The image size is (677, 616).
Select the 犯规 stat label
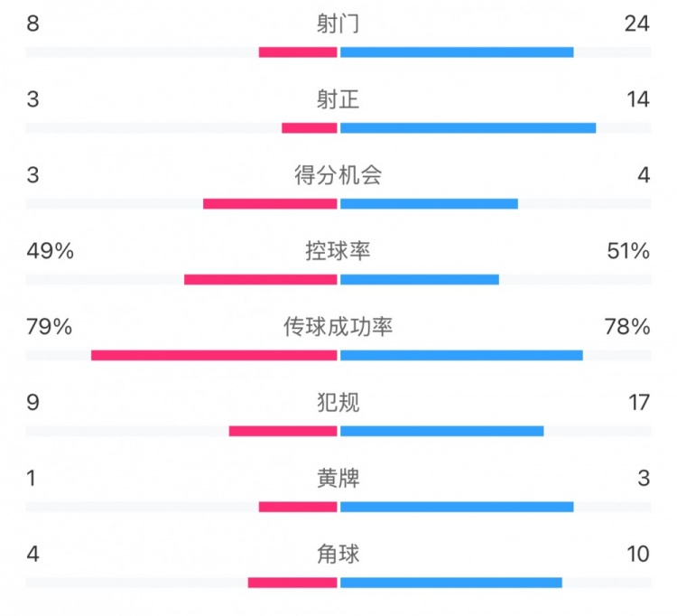(338, 403)
